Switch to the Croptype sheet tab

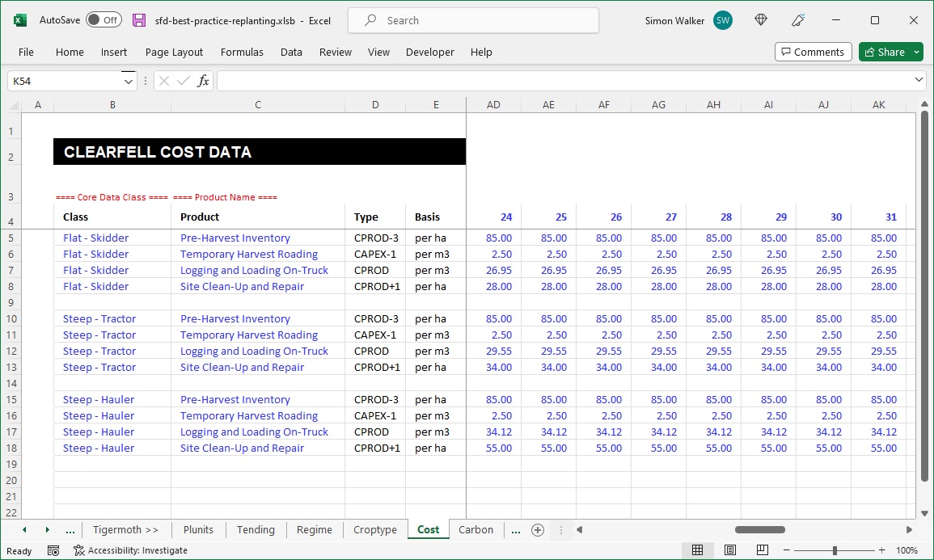point(375,529)
